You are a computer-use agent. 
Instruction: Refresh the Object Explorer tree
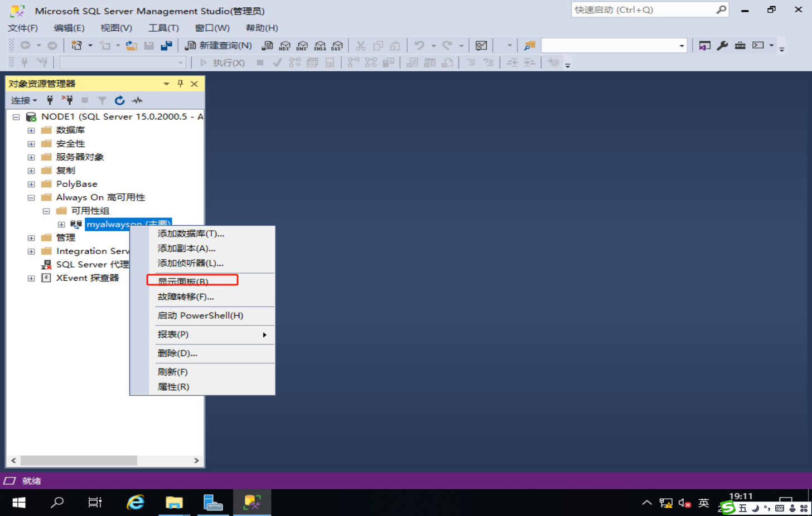[x=119, y=100]
